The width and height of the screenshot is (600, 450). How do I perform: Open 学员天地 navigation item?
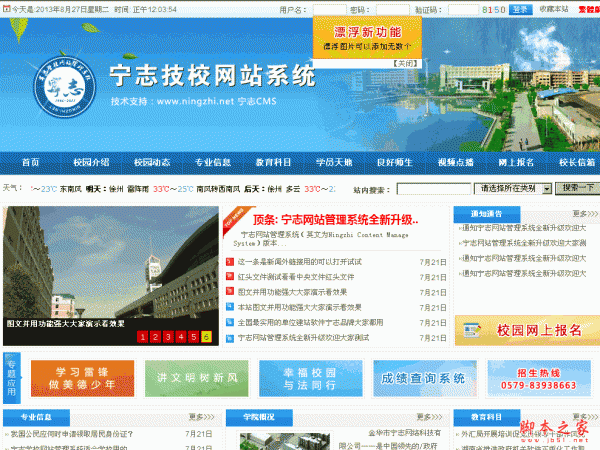(334, 162)
